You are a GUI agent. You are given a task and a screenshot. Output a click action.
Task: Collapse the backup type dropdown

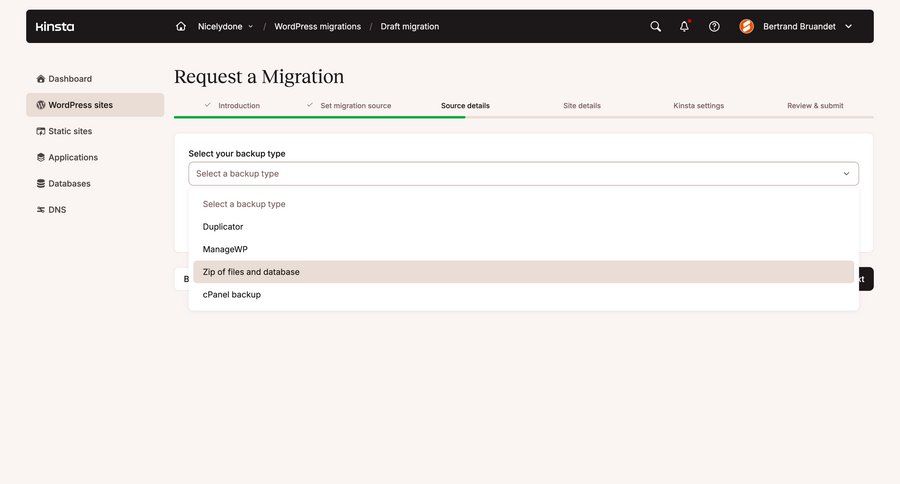tap(523, 174)
